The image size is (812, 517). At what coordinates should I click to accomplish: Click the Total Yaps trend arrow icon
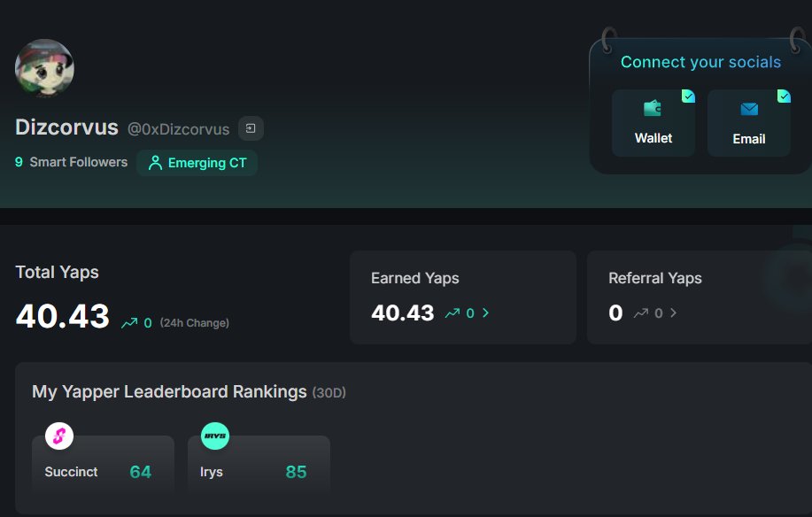pos(129,323)
